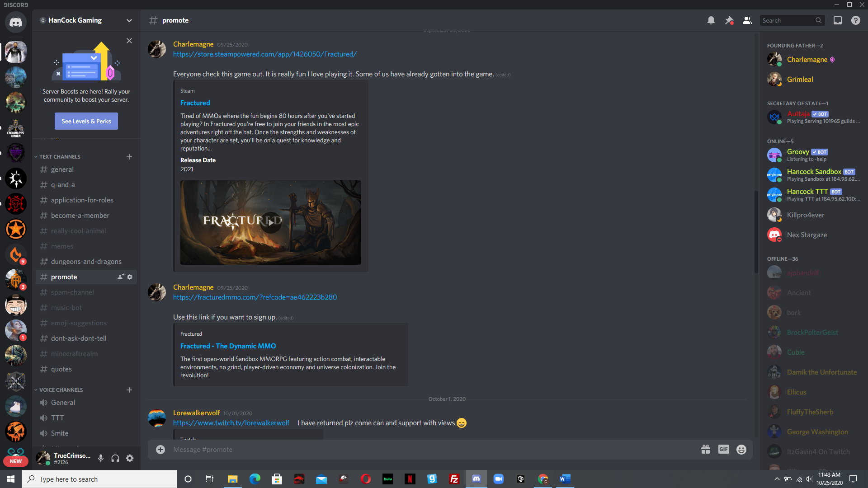Click See Levels & Perks button
The image size is (868, 488).
point(86,121)
